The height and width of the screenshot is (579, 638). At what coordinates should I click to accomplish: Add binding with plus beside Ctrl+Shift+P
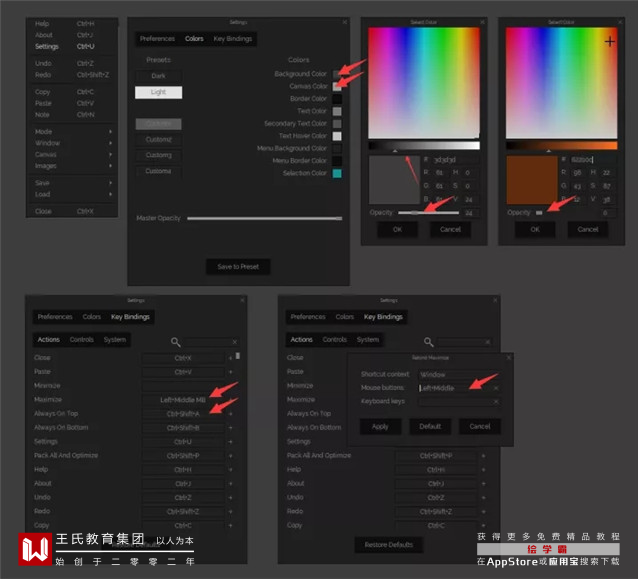(x=231, y=456)
